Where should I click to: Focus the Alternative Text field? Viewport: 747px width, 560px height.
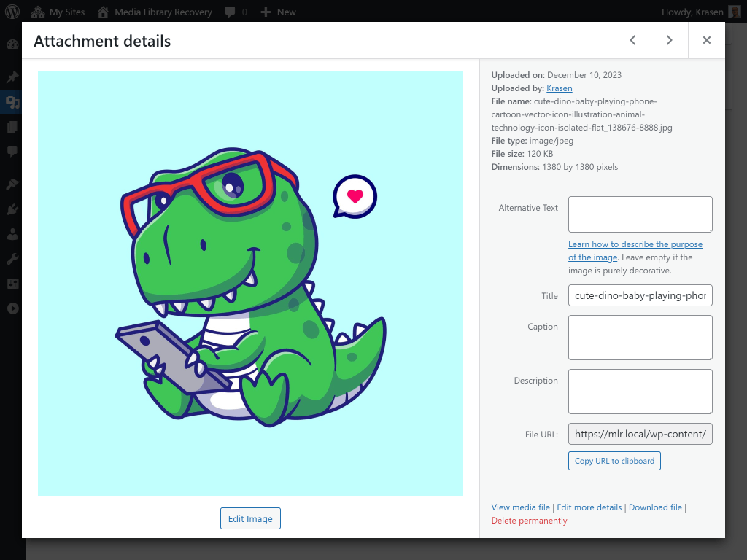pyautogui.click(x=640, y=214)
